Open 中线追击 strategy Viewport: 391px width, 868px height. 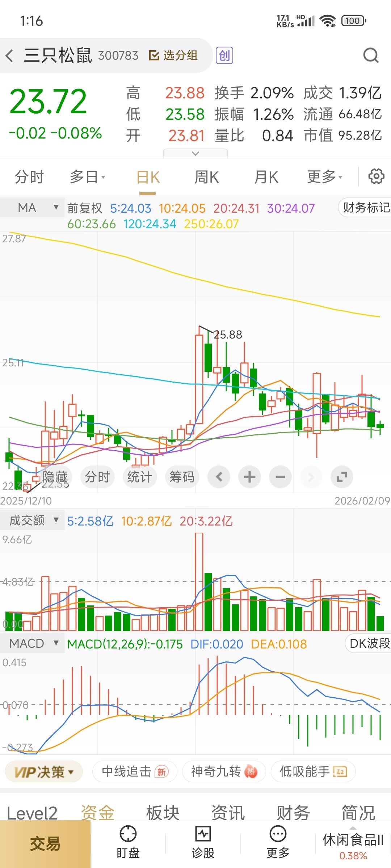click(135, 772)
